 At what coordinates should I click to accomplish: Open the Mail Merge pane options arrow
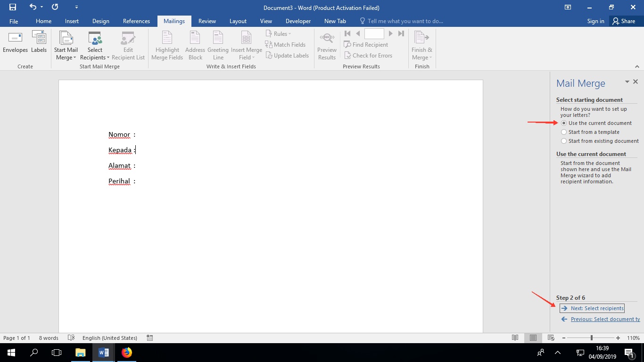click(627, 82)
